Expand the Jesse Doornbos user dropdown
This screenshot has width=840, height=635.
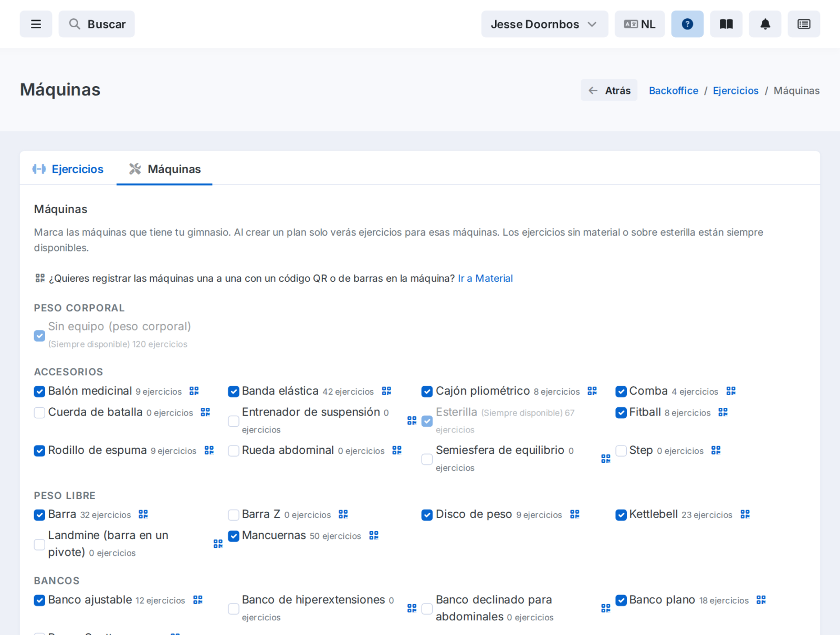pyautogui.click(x=544, y=24)
